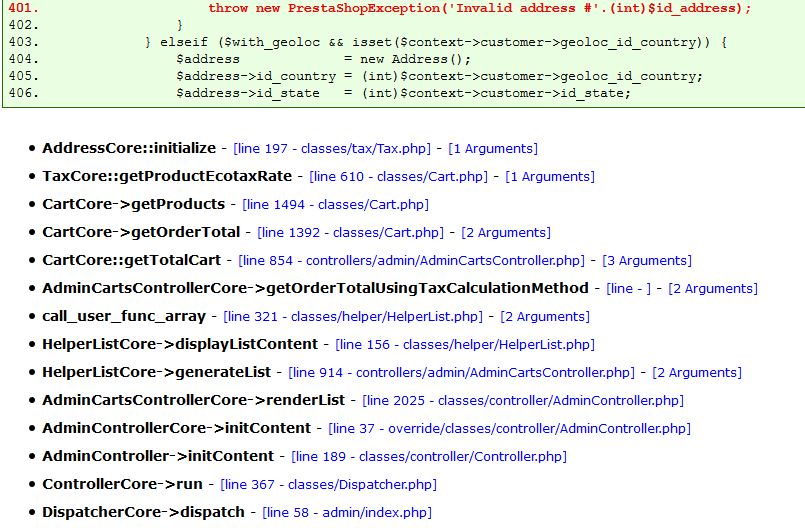This screenshot has width=805, height=528.
Task: Open the line 197 classes/tax/Tax.php link
Action: [332, 149]
